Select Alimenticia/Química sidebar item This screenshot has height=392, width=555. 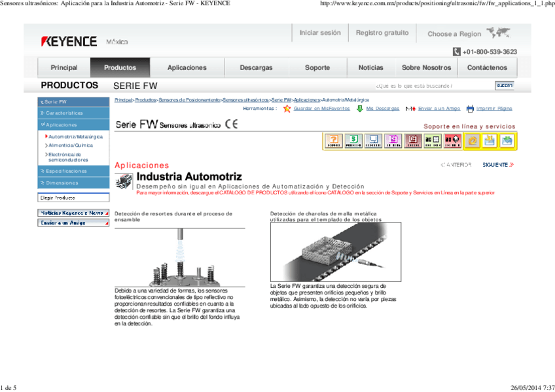pyautogui.click(x=71, y=145)
